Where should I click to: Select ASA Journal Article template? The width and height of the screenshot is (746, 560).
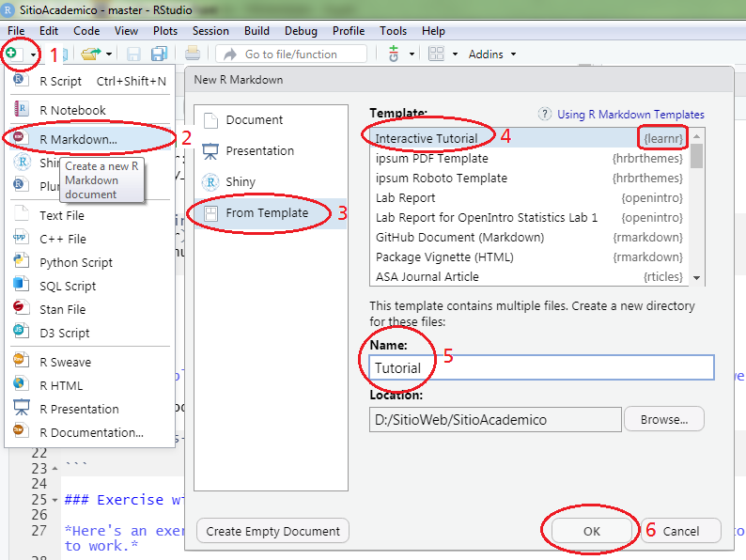529,277
